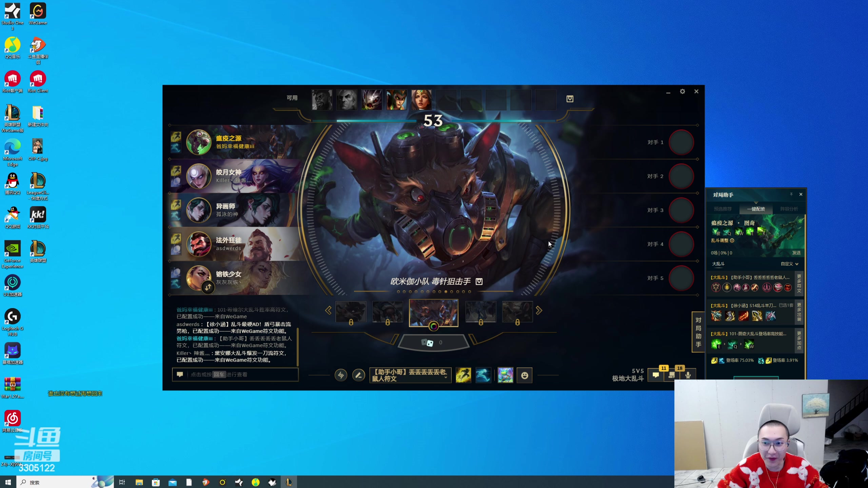Open Task View on the taskbar
The image size is (868, 488).
tap(122, 482)
